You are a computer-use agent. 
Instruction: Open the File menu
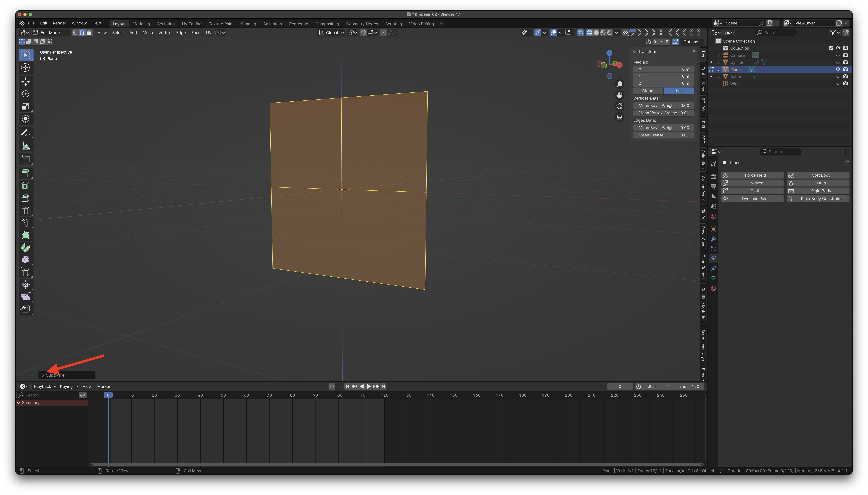(31, 23)
